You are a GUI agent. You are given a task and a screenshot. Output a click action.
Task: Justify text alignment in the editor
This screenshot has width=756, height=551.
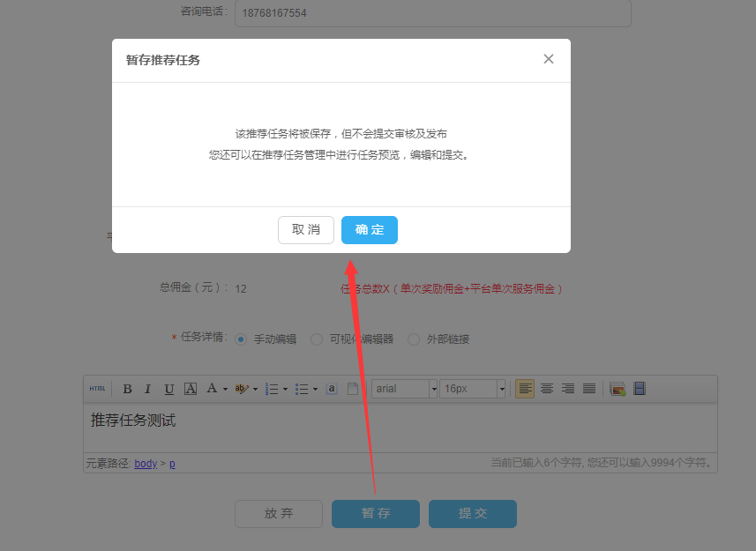click(589, 389)
